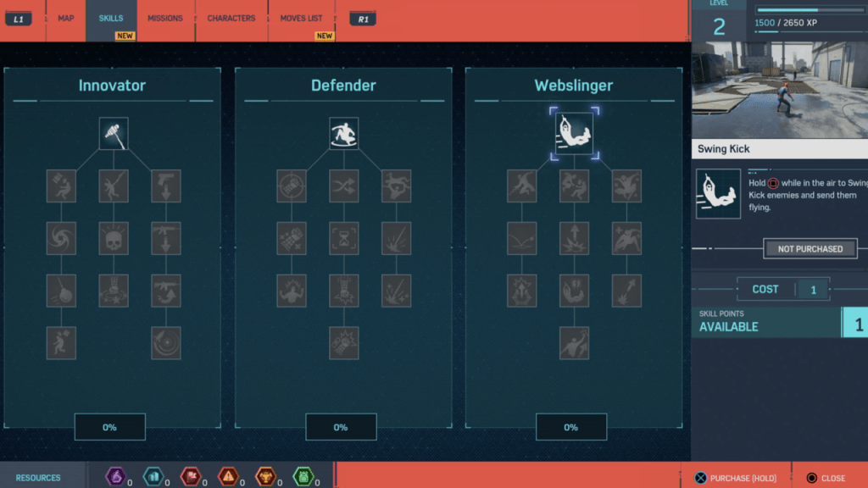
Task: Switch to the Missions tab
Action: click(x=165, y=19)
